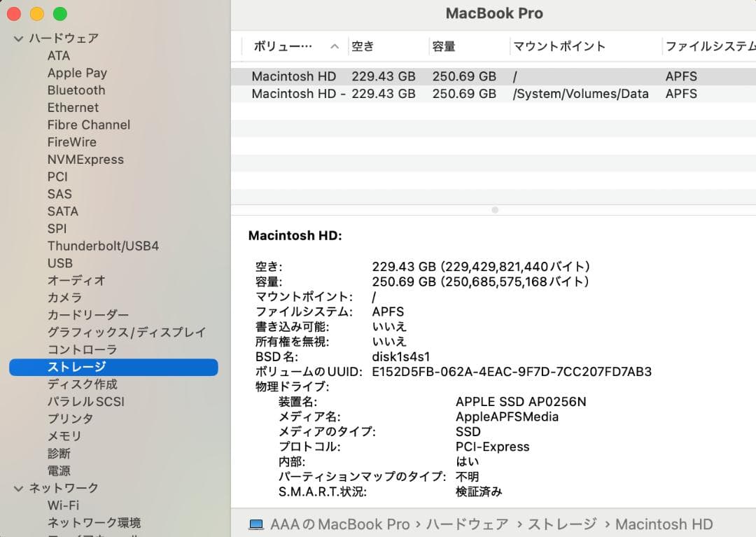Click the pane divider handle between panels
The width and height of the screenshot is (756, 537).
click(x=495, y=209)
